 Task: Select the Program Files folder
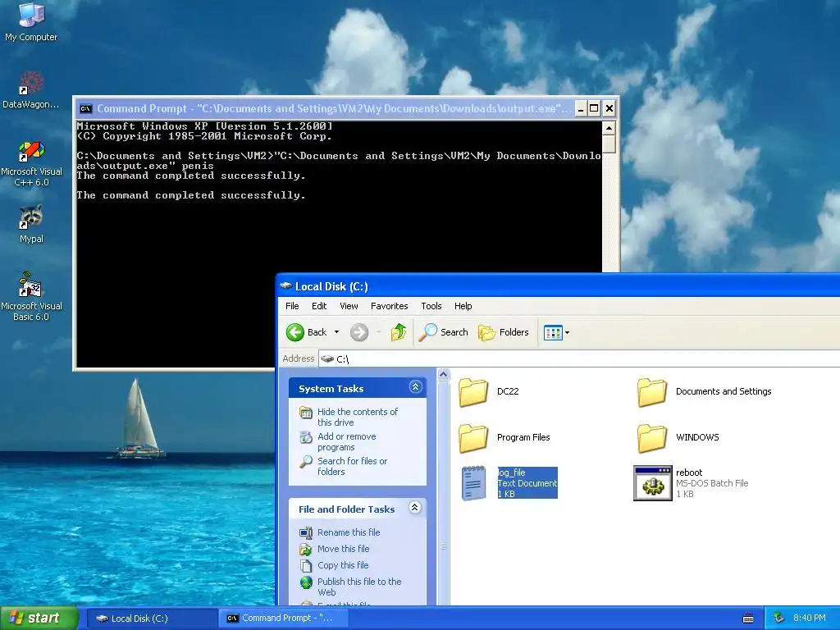[504, 438]
